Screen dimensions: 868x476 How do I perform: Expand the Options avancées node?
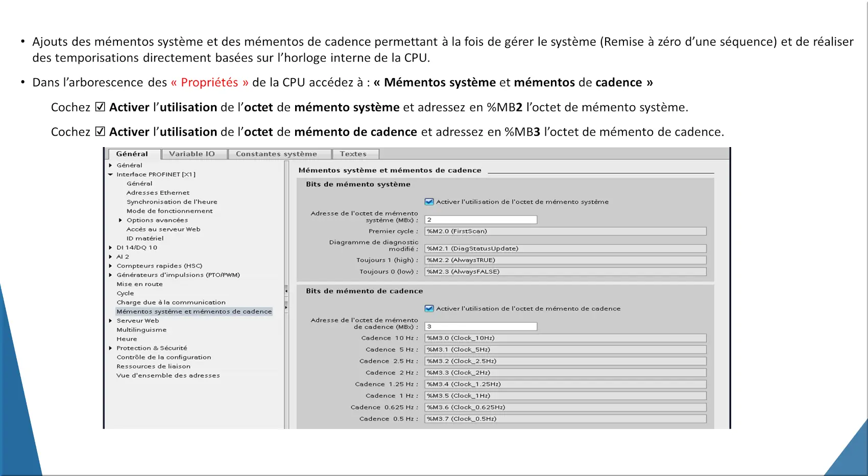pos(120,220)
